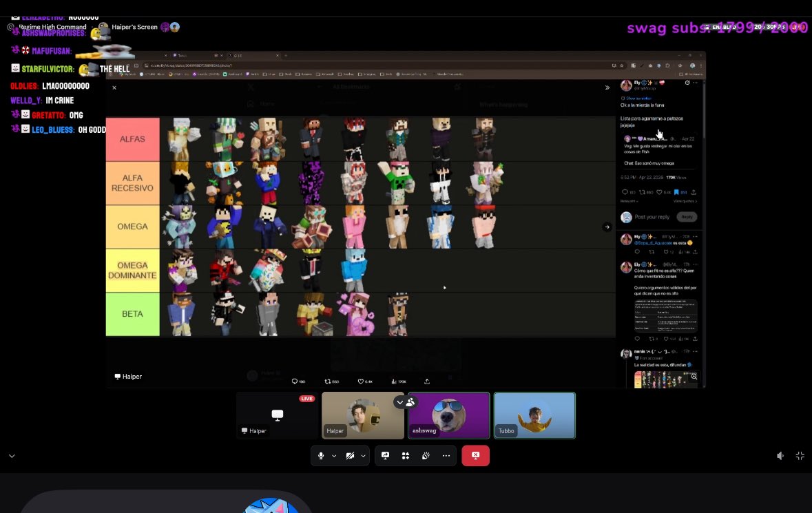
Task: Bookmark page with the star icon
Action: (x=622, y=65)
